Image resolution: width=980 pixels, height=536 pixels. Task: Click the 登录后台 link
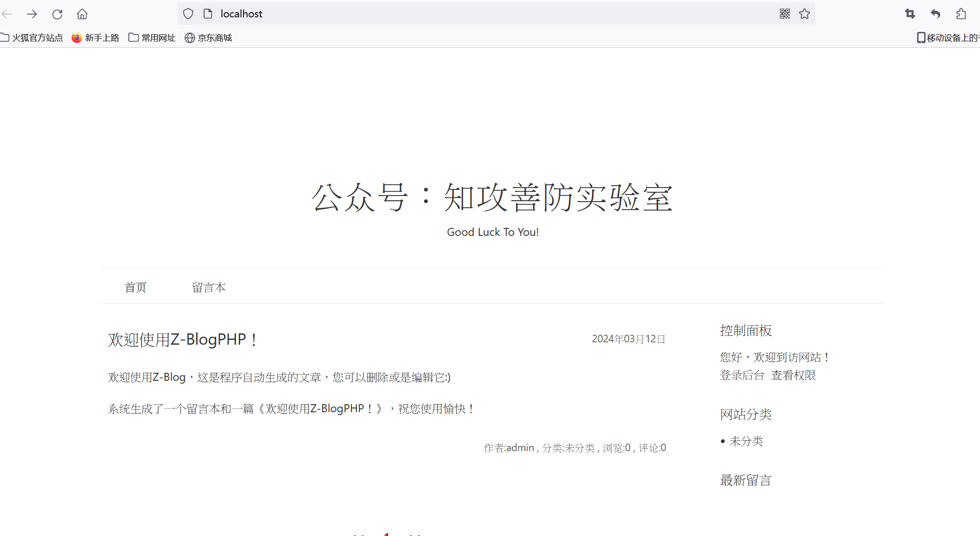click(742, 375)
